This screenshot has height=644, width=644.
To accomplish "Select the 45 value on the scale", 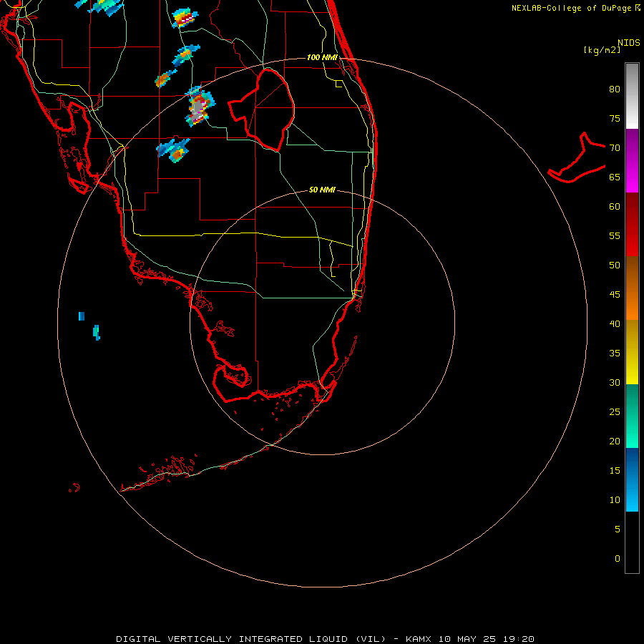I will 615,295.
